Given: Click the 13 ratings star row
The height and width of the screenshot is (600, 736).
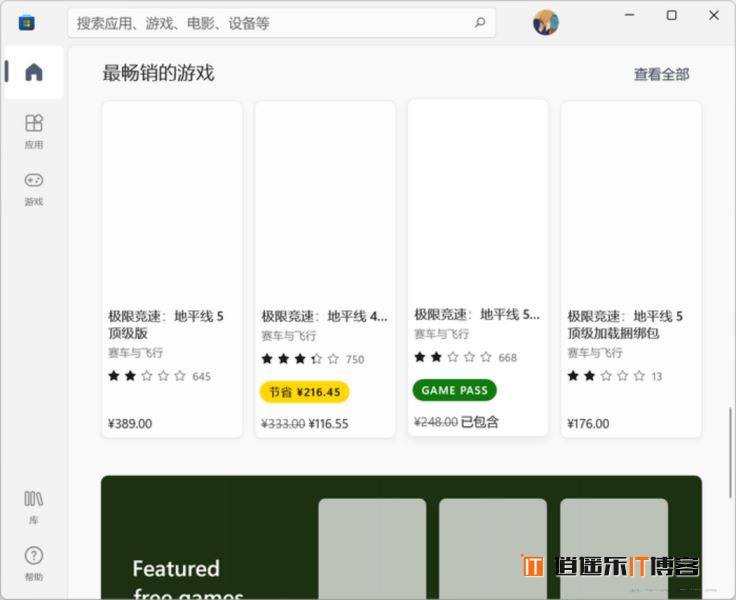Looking at the screenshot, I should pyautogui.click(x=615, y=376).
